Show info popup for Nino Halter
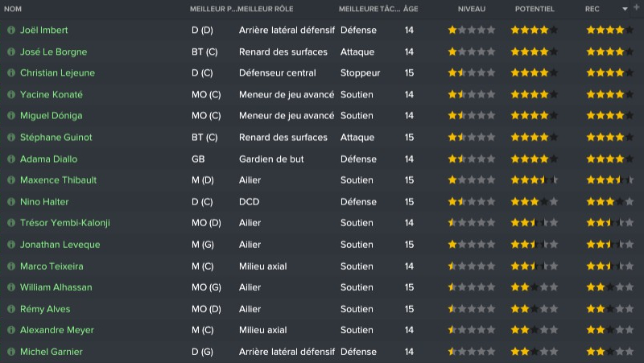This screenshot has width=644, height=363. (10, 201)
